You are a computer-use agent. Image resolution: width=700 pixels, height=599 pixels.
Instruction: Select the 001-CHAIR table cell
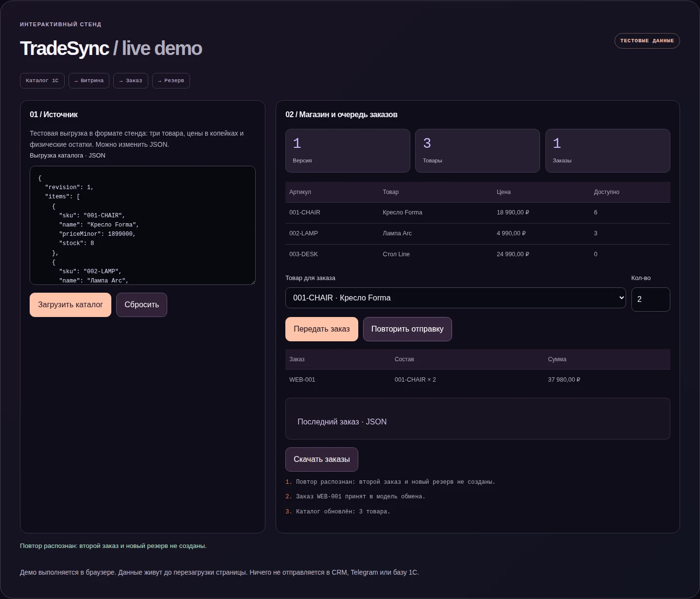305,212
